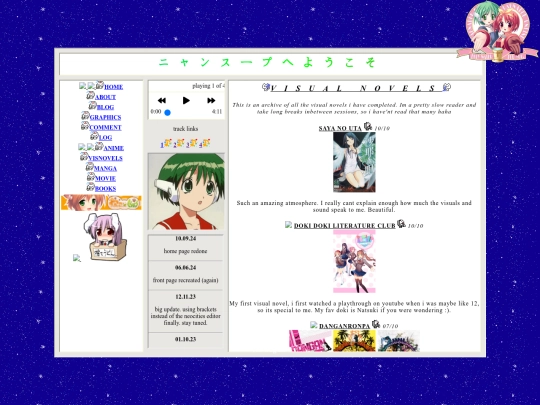Select the 12.11.23 update date
This screenshot has height=405, width=540.
185,297
